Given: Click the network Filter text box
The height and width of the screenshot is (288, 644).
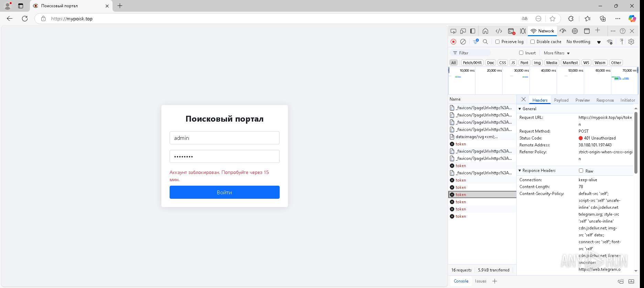Looking at the screenshot, I should pos(470,53).
